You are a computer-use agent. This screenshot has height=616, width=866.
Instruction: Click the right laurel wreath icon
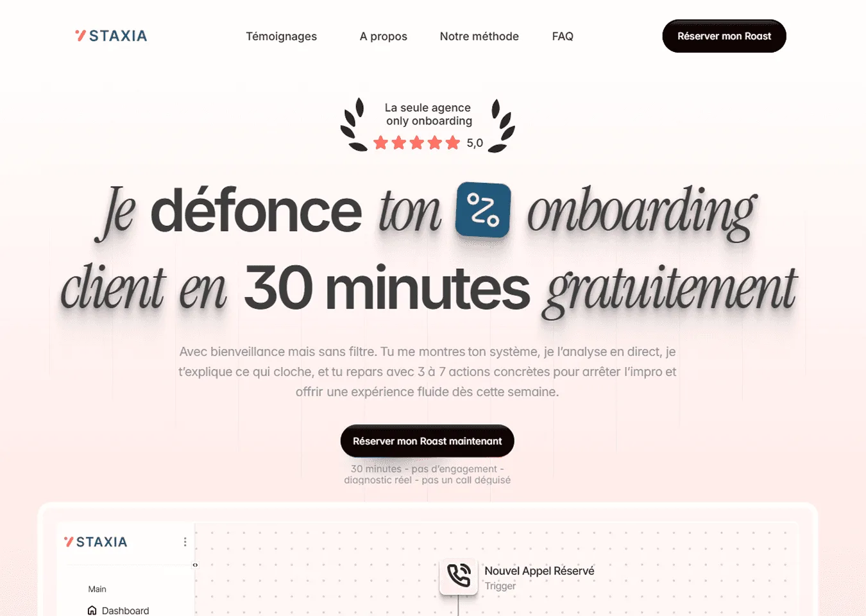pos(502,125)
